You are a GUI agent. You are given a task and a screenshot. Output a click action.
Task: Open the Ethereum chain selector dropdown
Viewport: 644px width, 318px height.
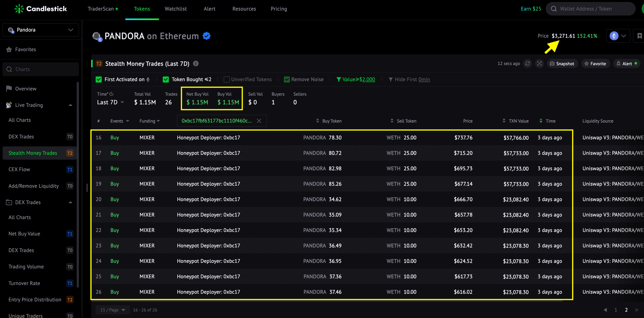618,36
